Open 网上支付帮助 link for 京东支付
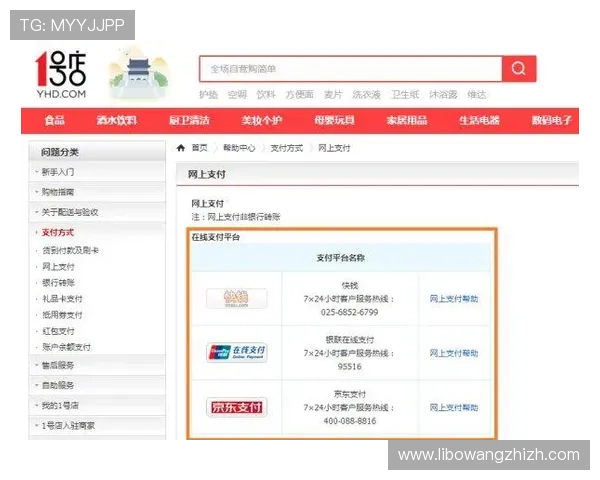Image resolution: width=600 pixels, height=480 pixels. point(454,407)
